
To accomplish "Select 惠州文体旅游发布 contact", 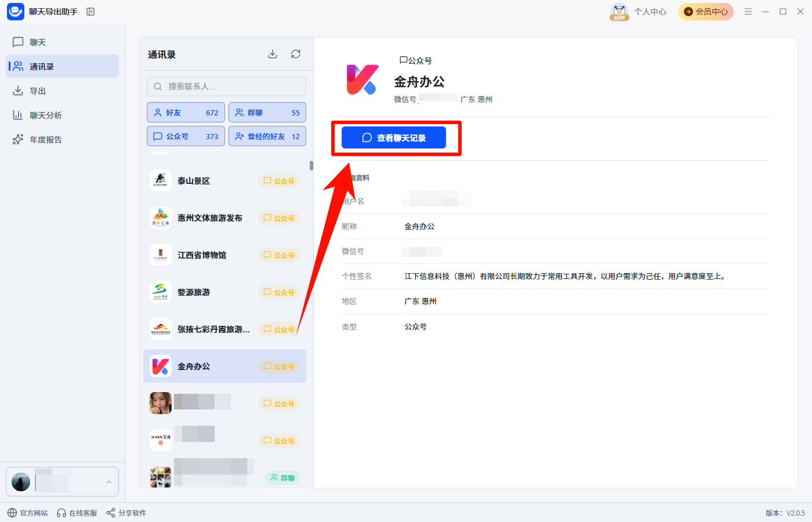I will click(x=224, y=218).
